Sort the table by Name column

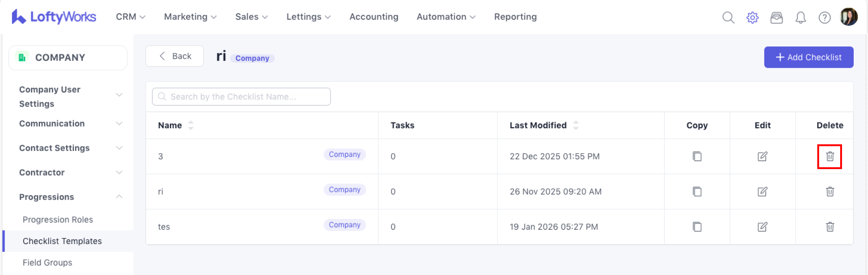(190, 125)
